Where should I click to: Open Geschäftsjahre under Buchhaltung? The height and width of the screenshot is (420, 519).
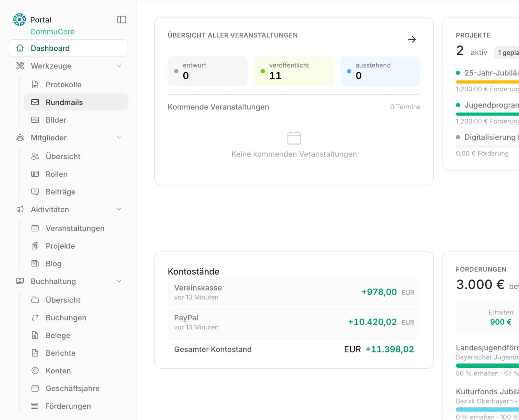click(x=76, y=388)
